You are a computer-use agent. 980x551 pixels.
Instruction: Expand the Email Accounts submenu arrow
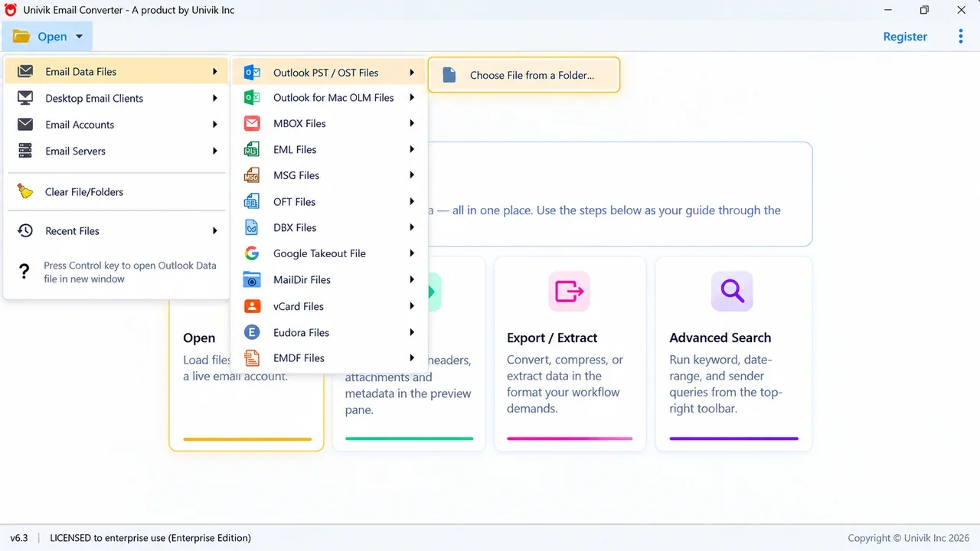(215, 124)
